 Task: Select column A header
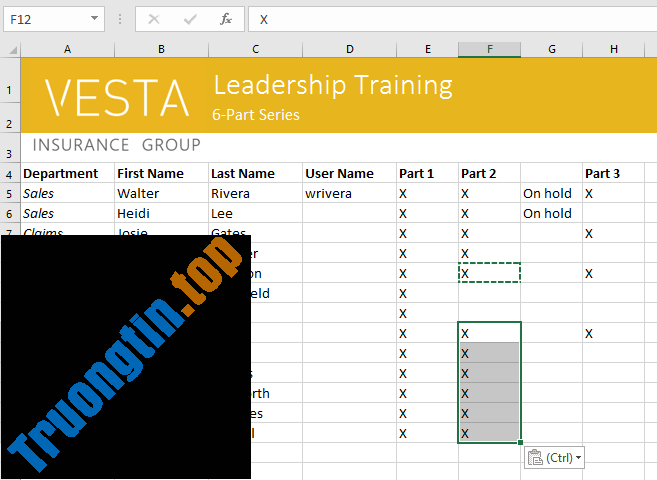[67, 49]
